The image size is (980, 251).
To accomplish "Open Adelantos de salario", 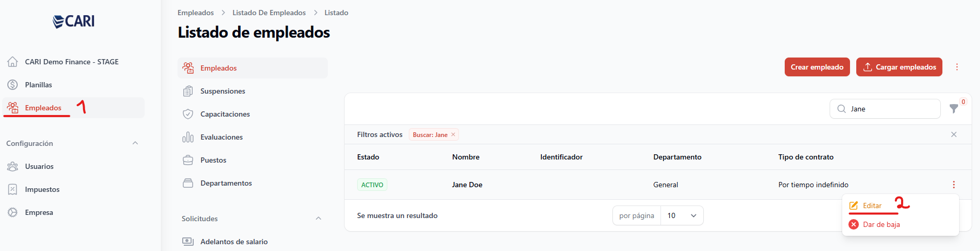I will (x=234, y=242).
